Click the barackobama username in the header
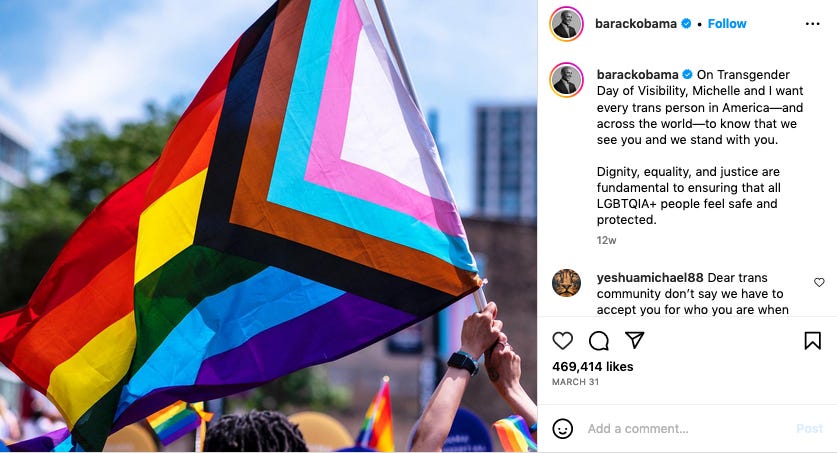837x453 pixels. (635, 23)
